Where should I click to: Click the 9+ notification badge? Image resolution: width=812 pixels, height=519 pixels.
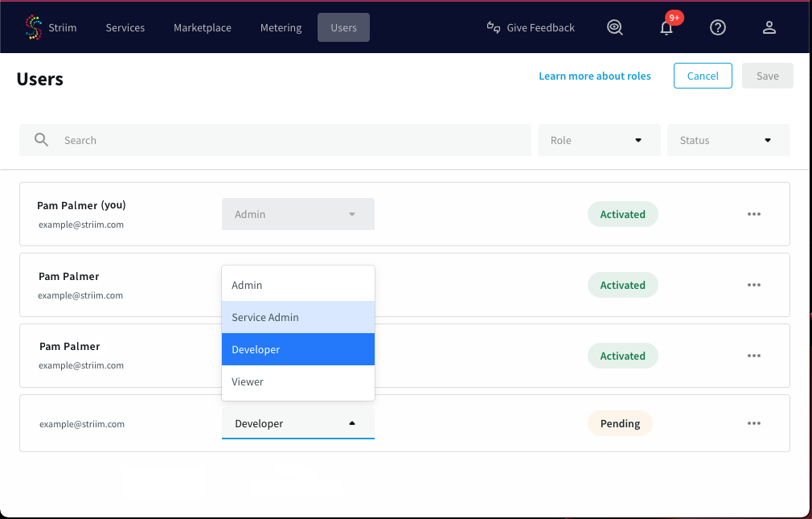(675, 18)
